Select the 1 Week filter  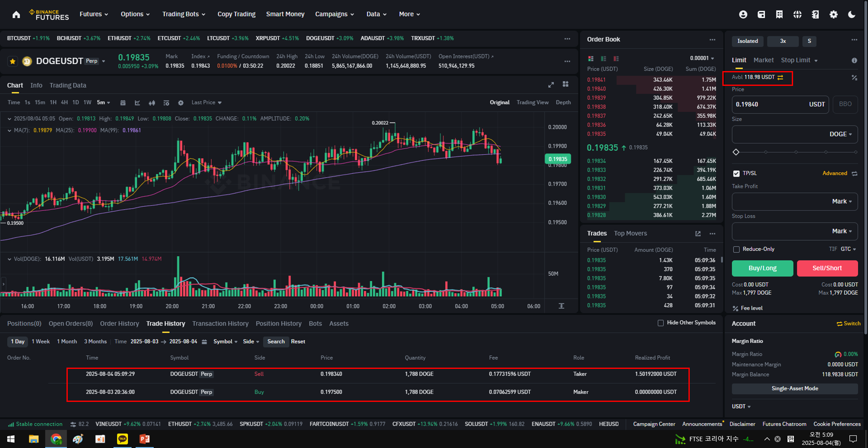[x=41, y=342]
